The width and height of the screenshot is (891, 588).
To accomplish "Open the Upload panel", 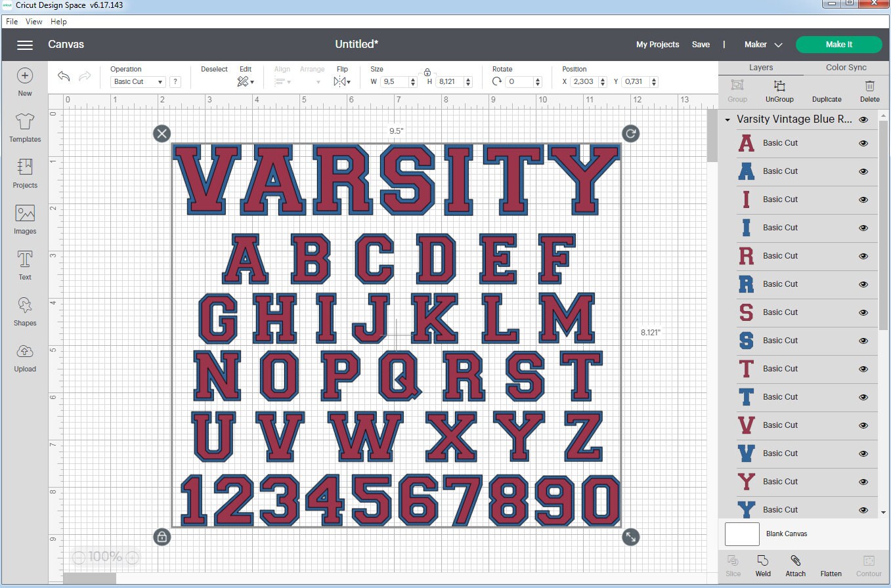I will click(24, 357).
